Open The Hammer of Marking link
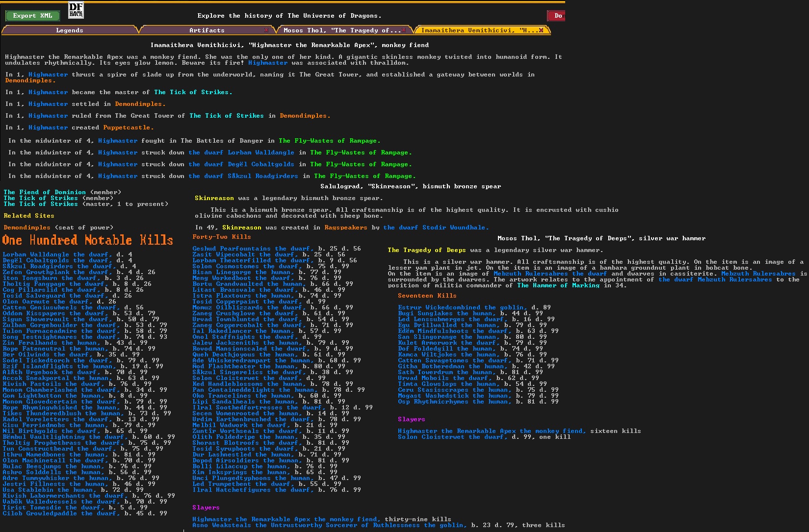 (558, 285)
